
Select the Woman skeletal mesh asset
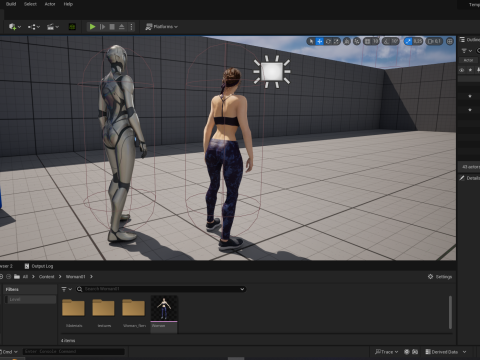coord(164,314)
